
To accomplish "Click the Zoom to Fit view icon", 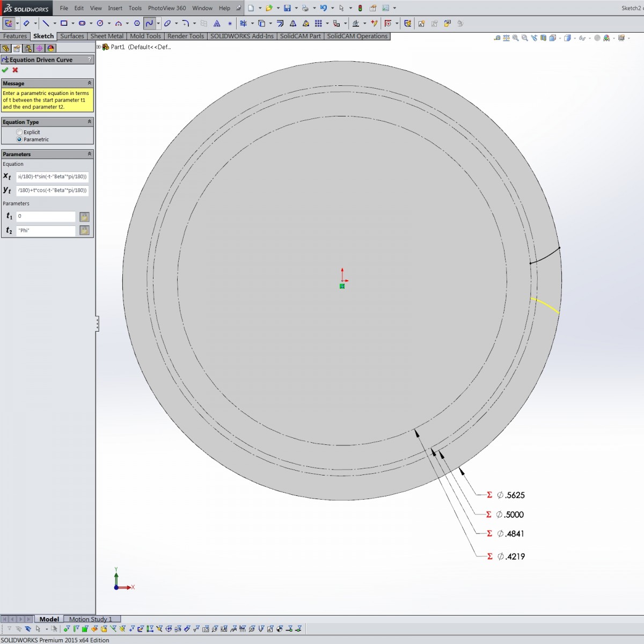I will 515,38.
